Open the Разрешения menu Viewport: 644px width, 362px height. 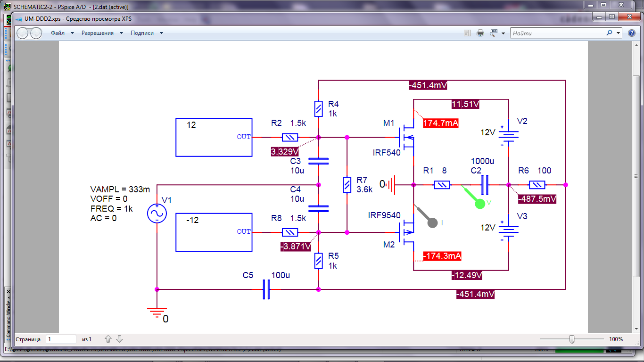coord(98,33)
